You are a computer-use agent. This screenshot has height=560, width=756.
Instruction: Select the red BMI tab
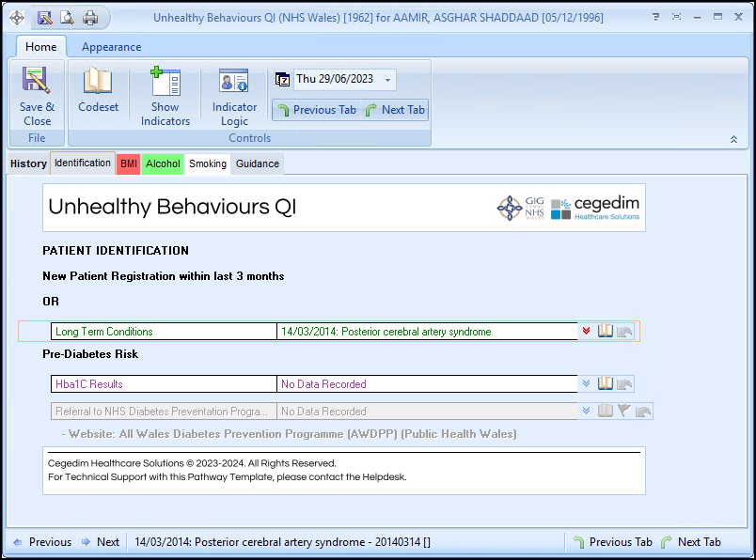tap(128, 163)
